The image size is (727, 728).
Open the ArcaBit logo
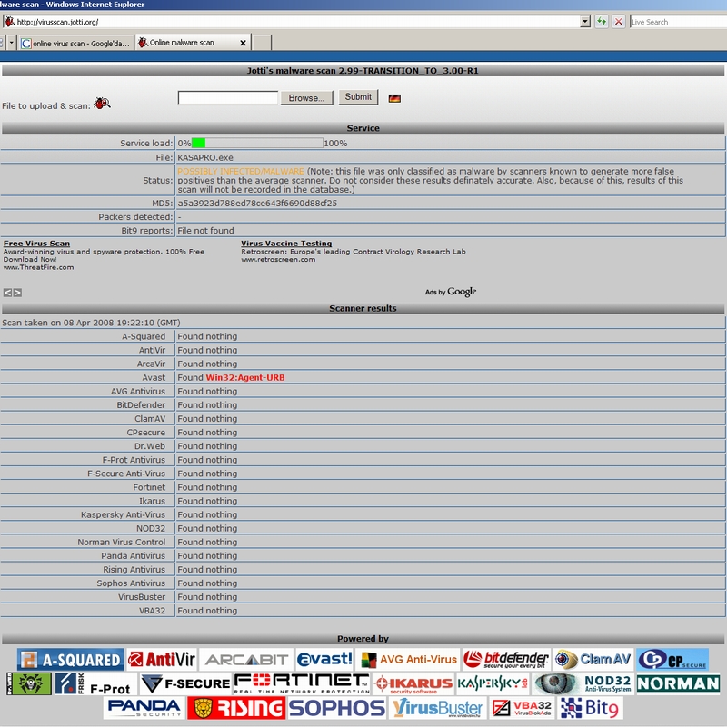(x=246, y=659)
